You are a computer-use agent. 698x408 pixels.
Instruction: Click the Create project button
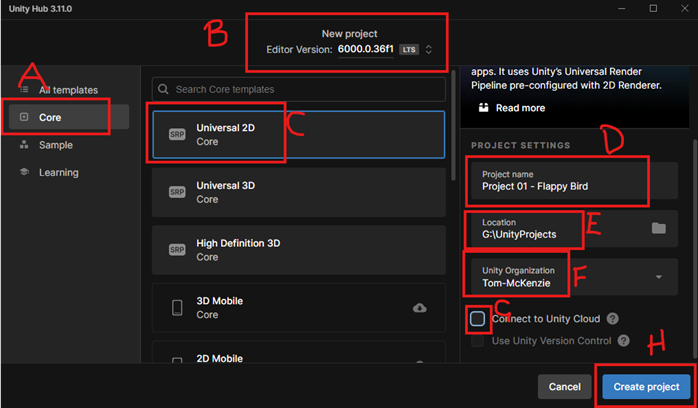tap(646, 387)
